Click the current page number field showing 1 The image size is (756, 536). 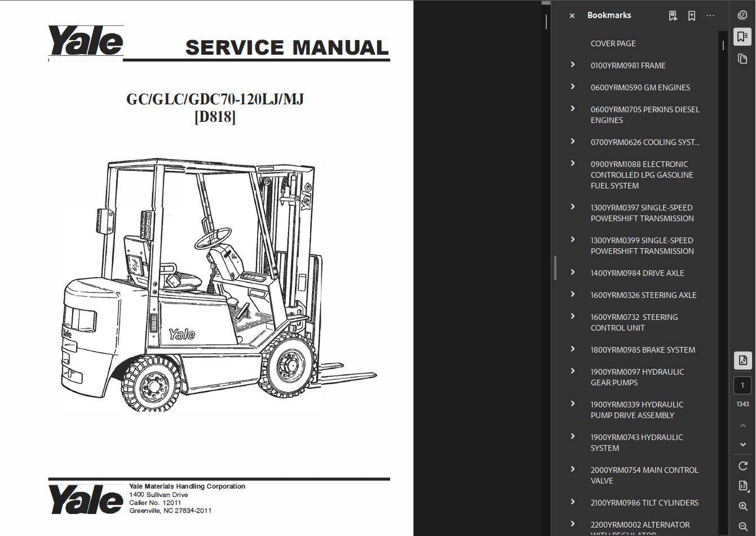coord(742,385)
